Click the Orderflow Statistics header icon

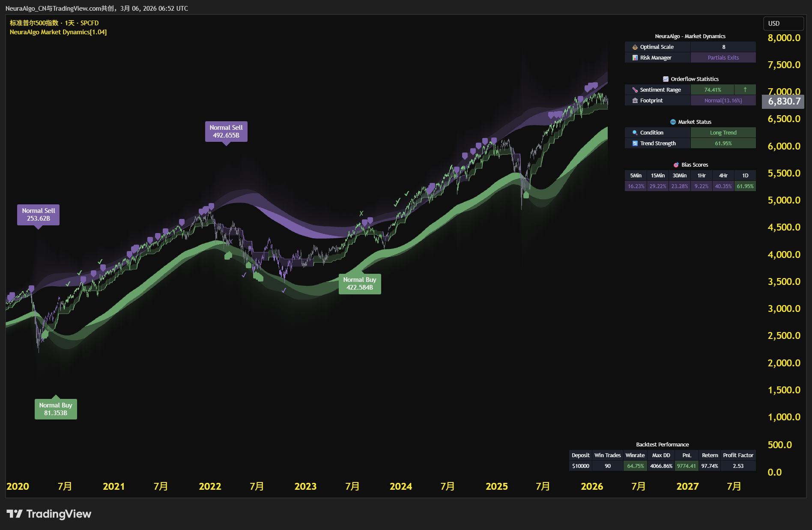(666, 79)
